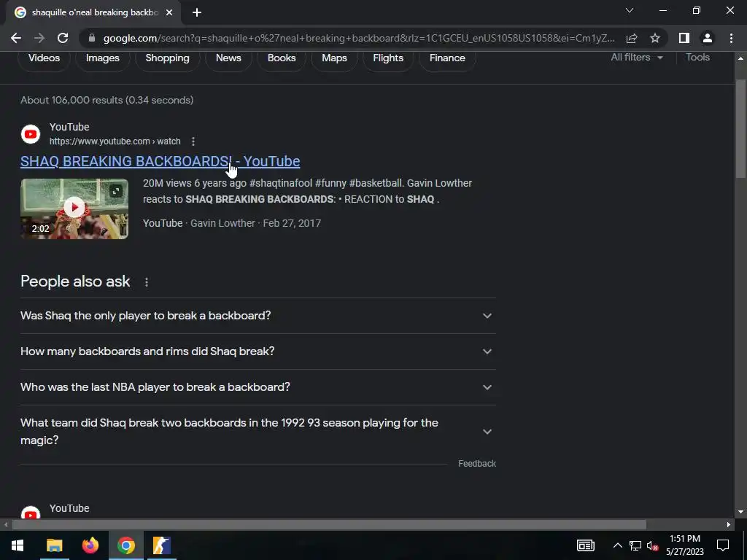Click the Feedback link
Image resolution: width=747 pixels, height=560 pixels.
(477, 464)
